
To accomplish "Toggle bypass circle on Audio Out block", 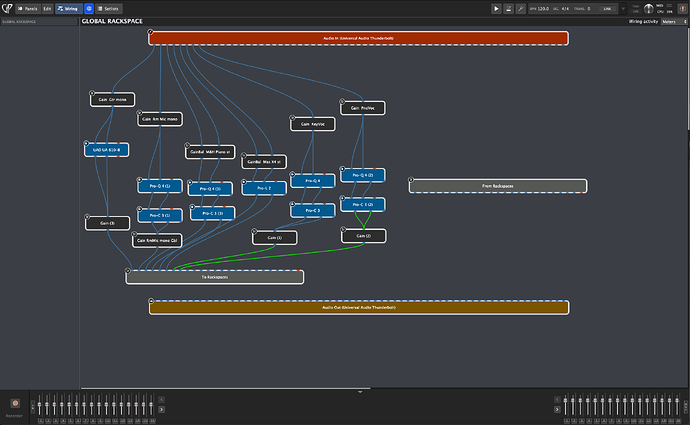I will coord(151,301).
